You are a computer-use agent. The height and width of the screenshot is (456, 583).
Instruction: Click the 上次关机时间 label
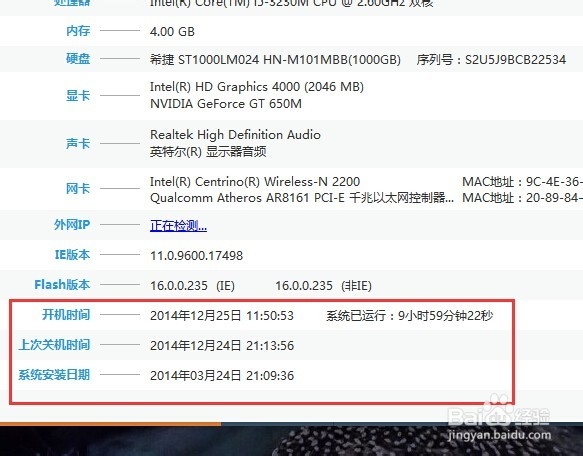(x=54, y=344)
